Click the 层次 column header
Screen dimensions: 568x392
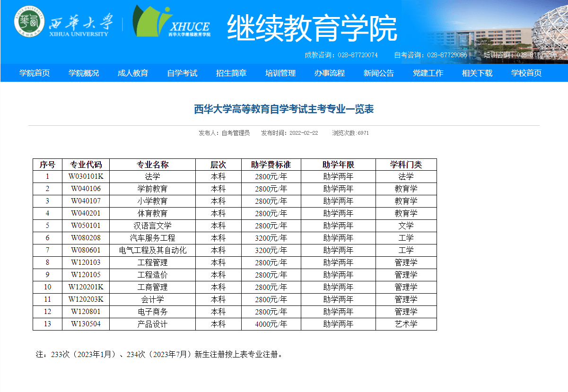(218, 165)
